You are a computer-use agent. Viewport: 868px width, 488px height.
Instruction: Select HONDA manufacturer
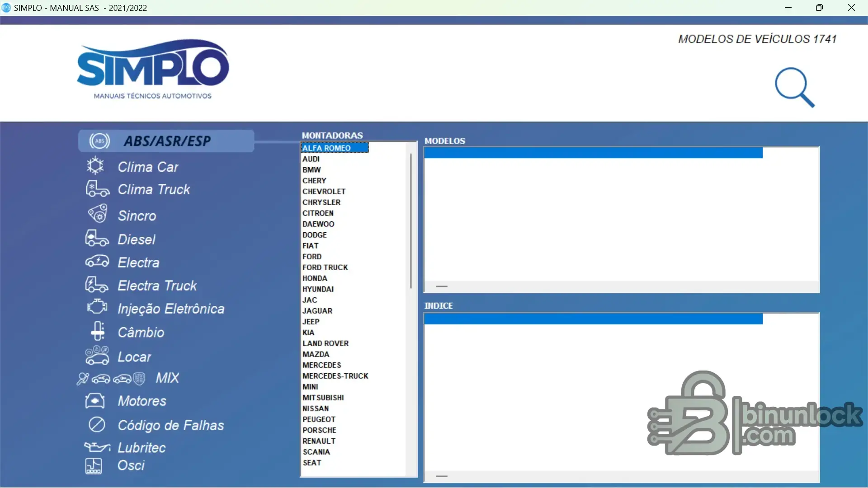click(x=315, y=278)
